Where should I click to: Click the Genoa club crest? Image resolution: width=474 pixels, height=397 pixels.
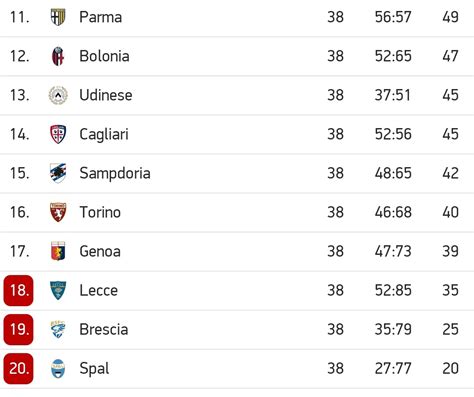tap(58, 251)
